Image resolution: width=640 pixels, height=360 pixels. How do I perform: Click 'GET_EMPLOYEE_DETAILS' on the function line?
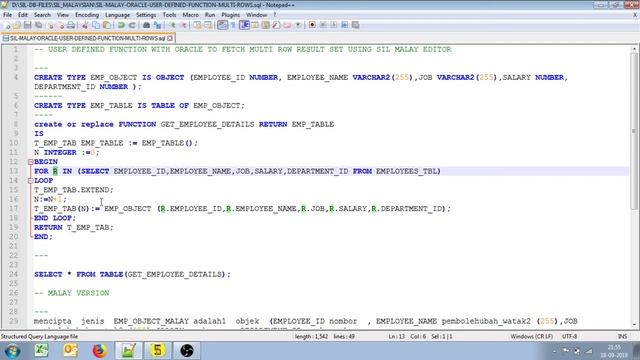coord(207,124)
